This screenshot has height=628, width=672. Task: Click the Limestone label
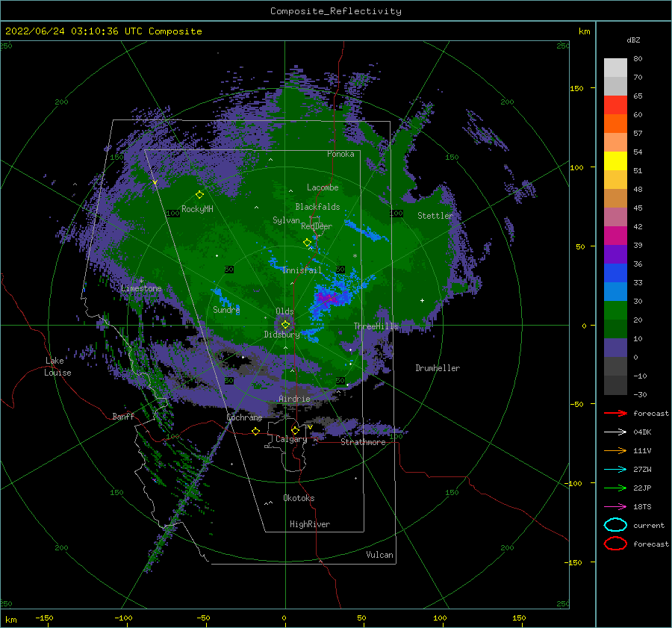coord(141,288)
